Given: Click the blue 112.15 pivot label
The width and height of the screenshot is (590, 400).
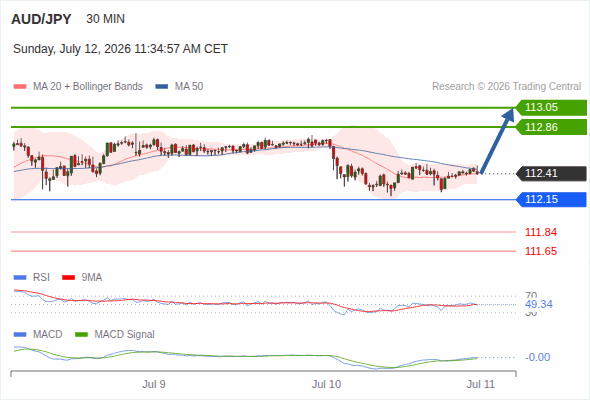Looking at the screenshot, I should [552, 199].
